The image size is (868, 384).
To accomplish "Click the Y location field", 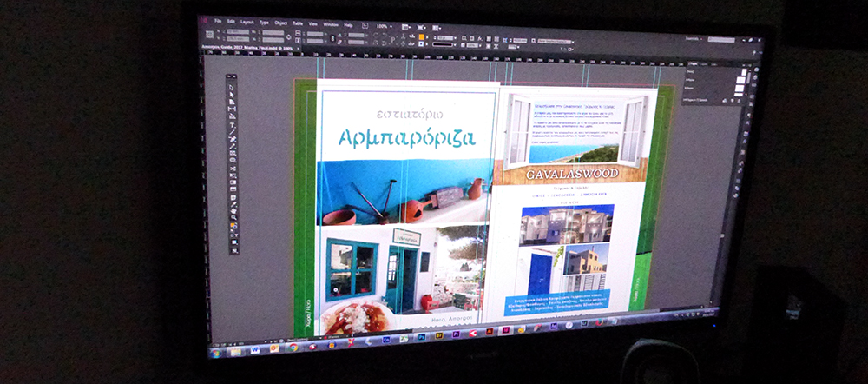I will coord(238,39).
